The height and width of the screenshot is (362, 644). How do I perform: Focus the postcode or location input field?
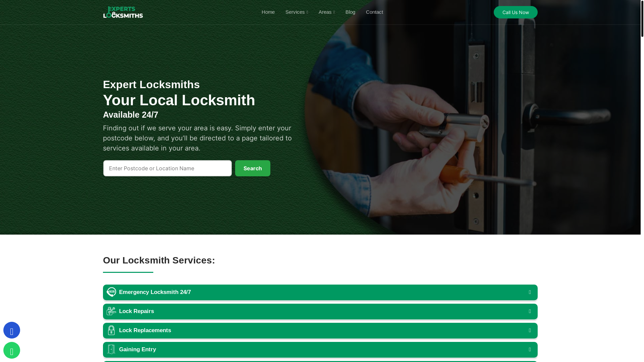pyautogui.click(x=167, y=168)
